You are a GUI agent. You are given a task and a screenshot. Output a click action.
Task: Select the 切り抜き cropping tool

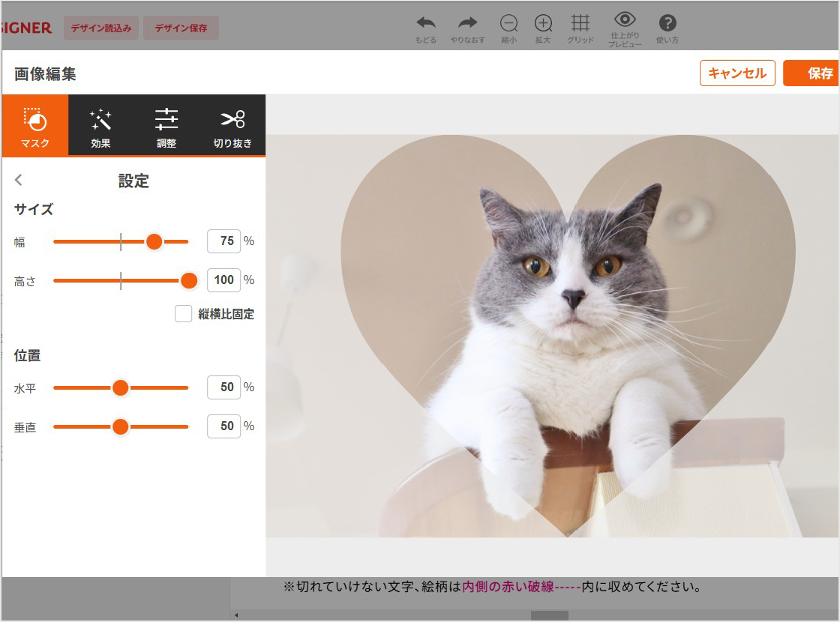[x=232, y=125]
